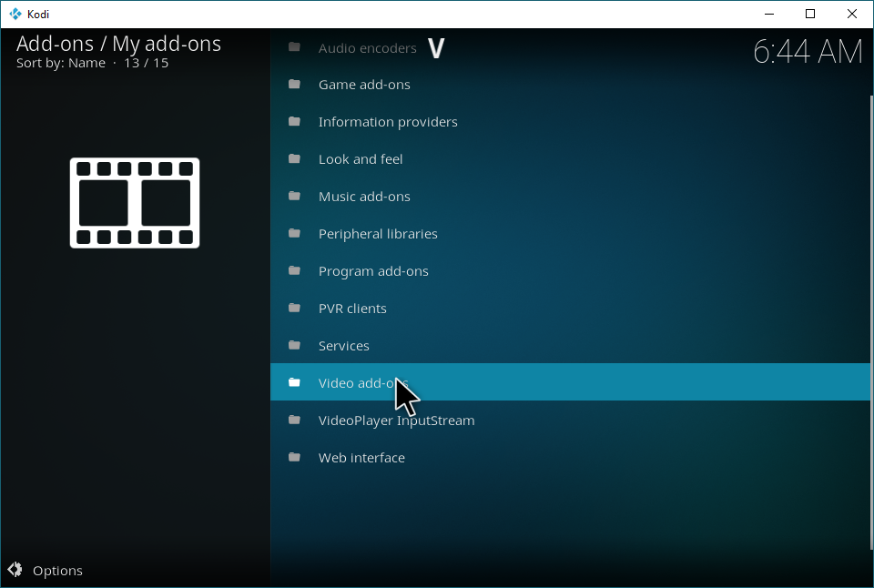Open the highlighted Video add-ons entry
The width and height of the screenshot is (874, 588).
(570, 381)
